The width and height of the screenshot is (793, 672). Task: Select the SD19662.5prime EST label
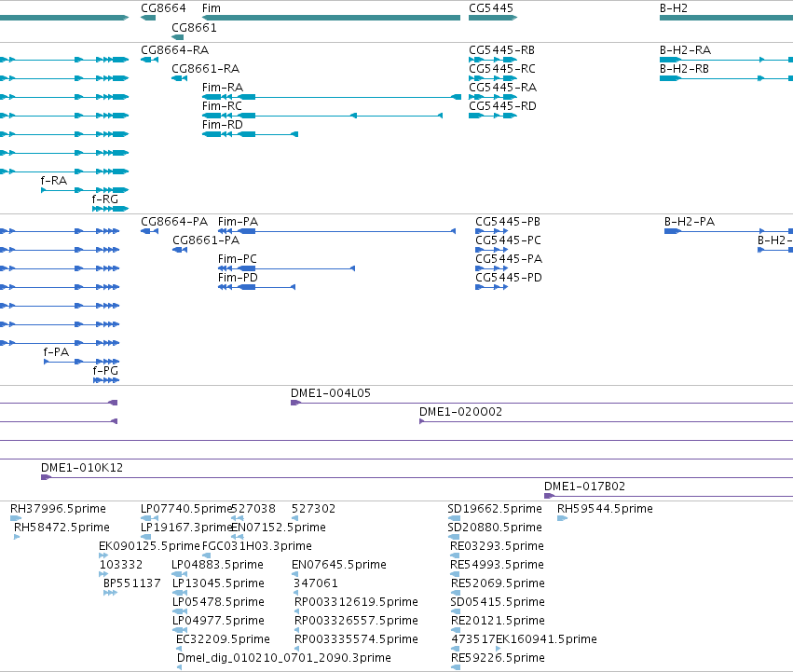495,509
